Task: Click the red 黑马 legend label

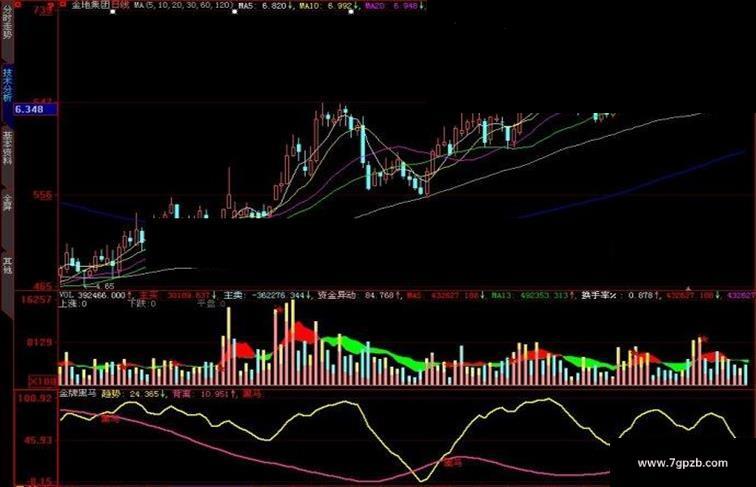Action: pyautogui.click(x=252, y=394)
